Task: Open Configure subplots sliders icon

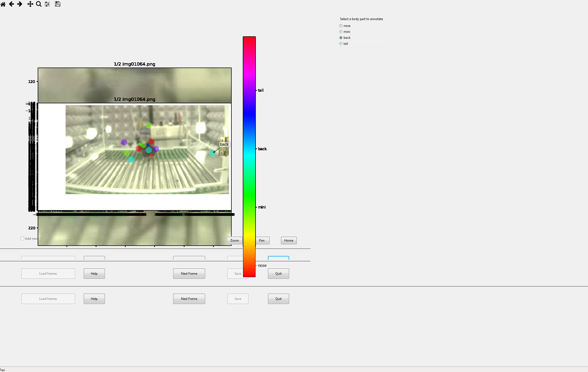Action: pyautogui.click(x=47, y=4)
